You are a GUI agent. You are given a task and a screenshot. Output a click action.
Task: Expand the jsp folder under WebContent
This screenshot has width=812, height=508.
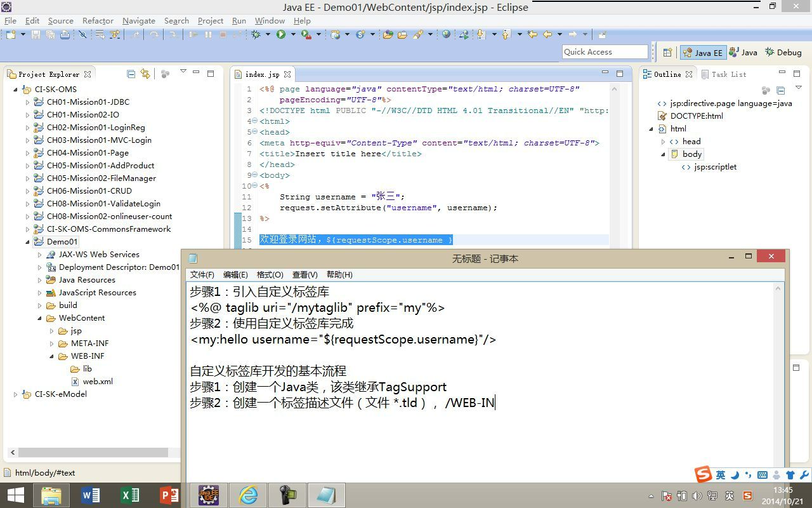point(52,330)
